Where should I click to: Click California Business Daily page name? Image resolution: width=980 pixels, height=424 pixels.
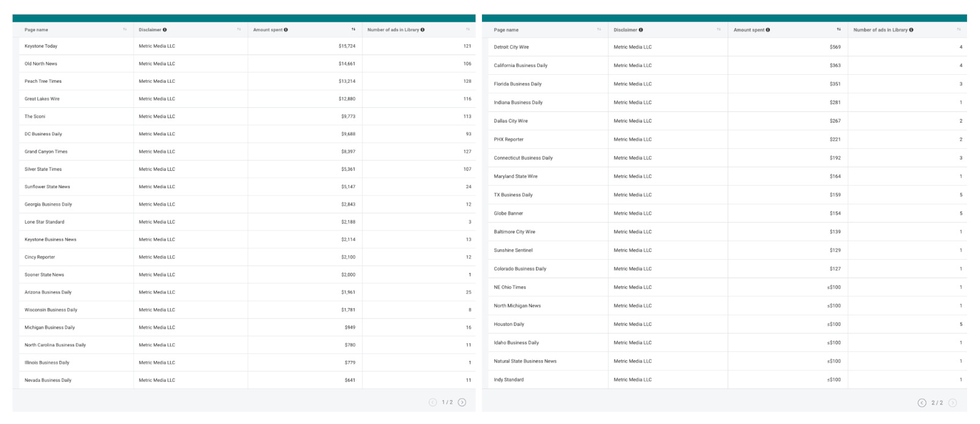coord(521,66)
